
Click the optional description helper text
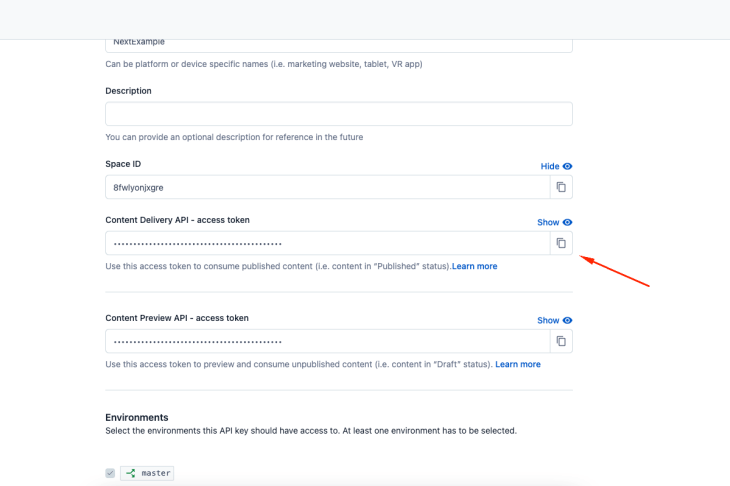(234, 137)
